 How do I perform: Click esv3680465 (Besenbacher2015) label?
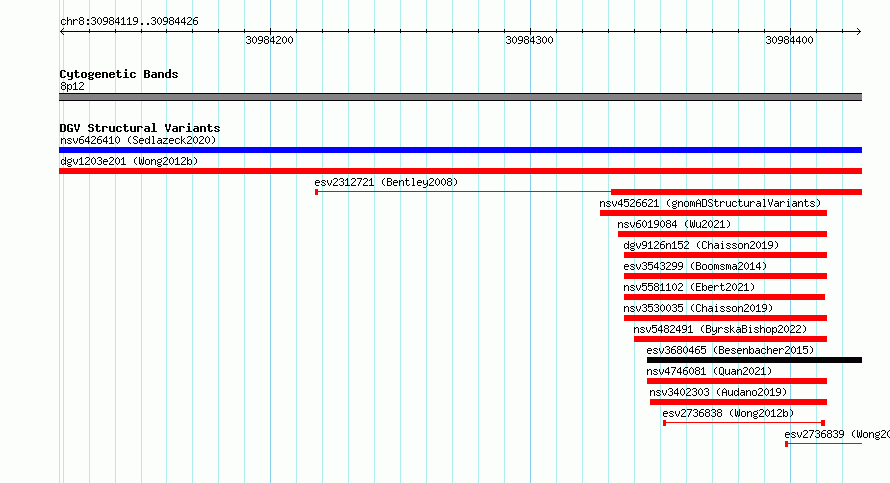(x=730, y=350)
